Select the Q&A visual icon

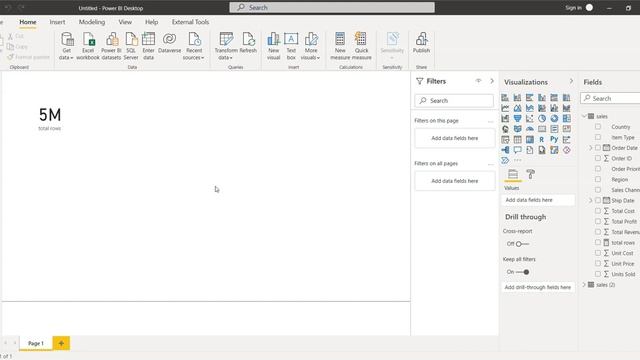pos(517,150)
